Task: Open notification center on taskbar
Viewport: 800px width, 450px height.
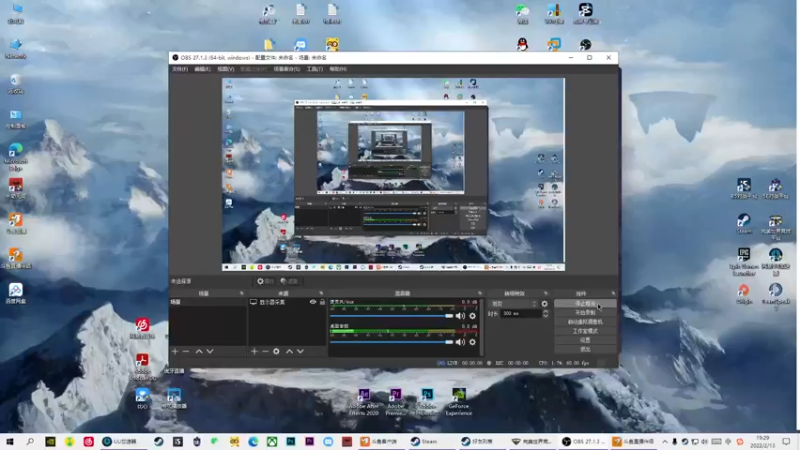Action: (x=786, y=441)
